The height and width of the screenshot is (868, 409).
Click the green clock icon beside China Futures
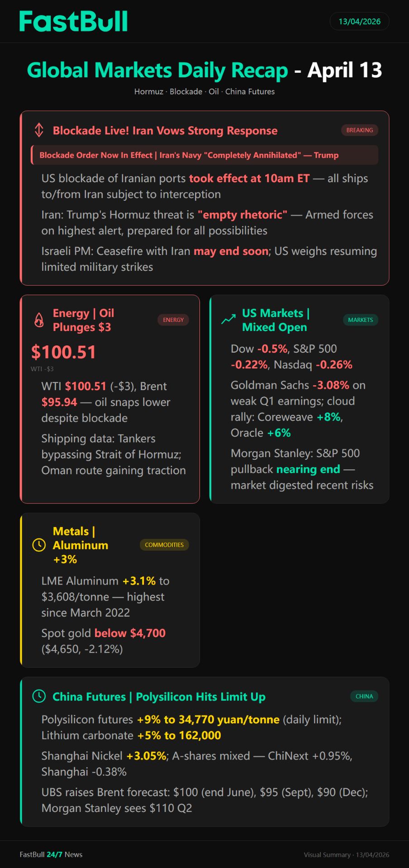point(39,696)
